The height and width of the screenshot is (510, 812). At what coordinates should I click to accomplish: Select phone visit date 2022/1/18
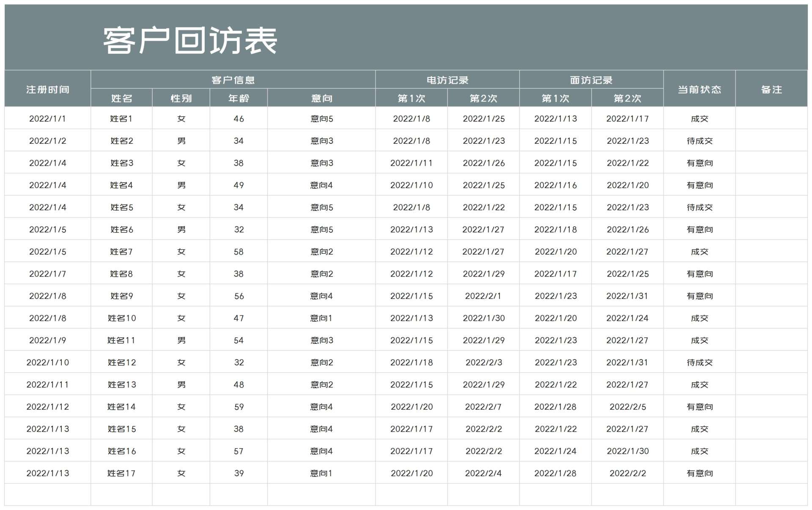(411, 362)
